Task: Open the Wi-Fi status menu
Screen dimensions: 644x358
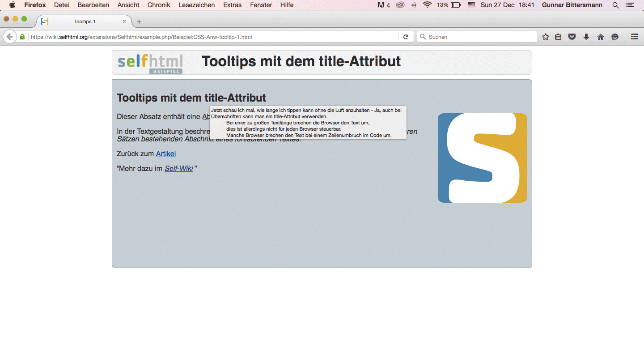Action: [x=427, y=5]
